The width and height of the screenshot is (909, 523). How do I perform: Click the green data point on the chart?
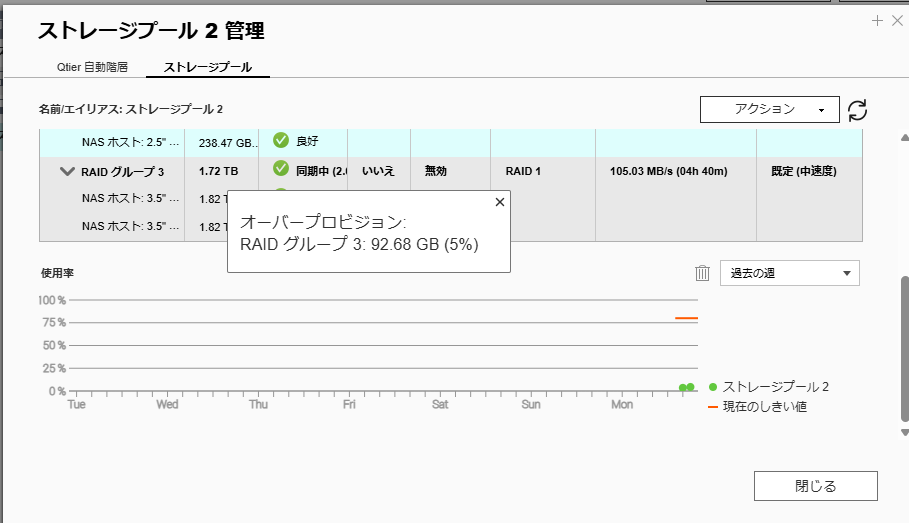pyautogui.click(x=686, y=387)
